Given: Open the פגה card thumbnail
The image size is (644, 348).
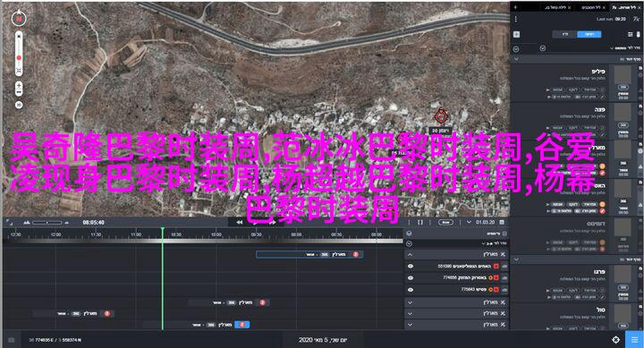Looking at the screenshot, I should [623, 112].
